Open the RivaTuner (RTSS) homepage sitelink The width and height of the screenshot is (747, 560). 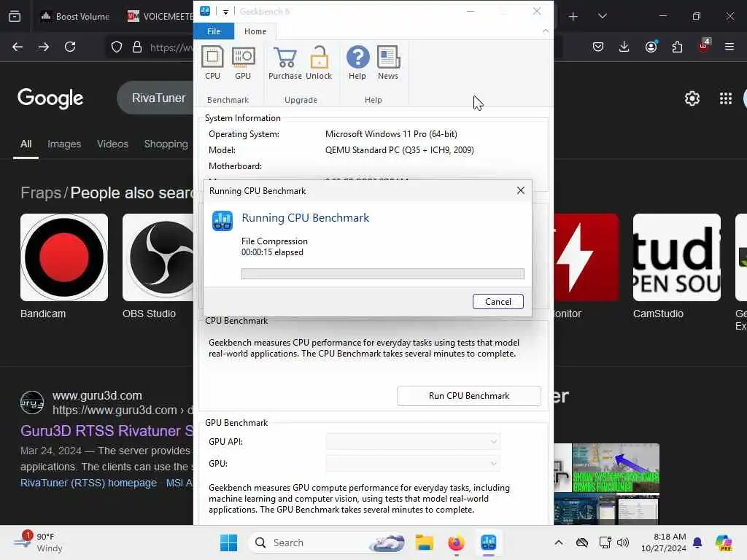tap(88, 483)
